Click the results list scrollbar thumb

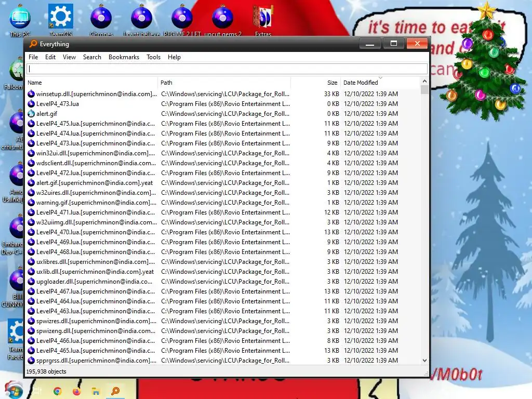(x=424, y=89)
